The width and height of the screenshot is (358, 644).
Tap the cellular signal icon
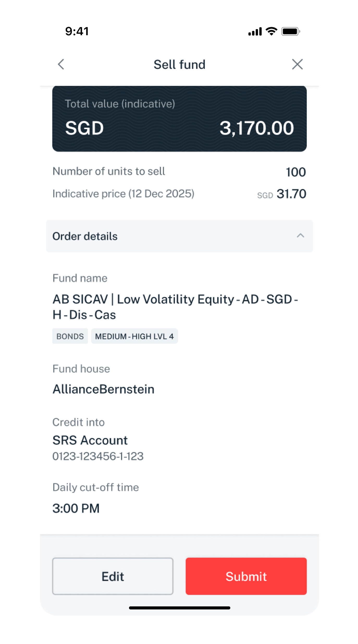pos(255,32)
